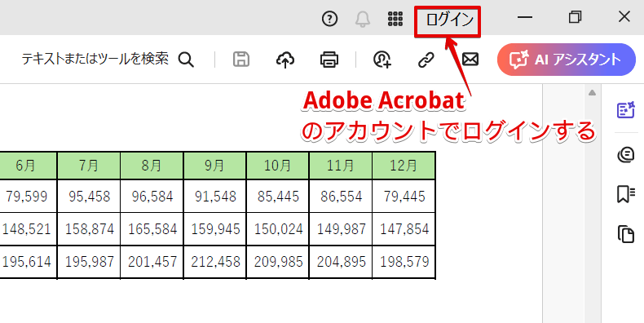The height and width of the screenshot is (323, 644).
Task: Select the value 79,599
Action: [x=26, y=197]
